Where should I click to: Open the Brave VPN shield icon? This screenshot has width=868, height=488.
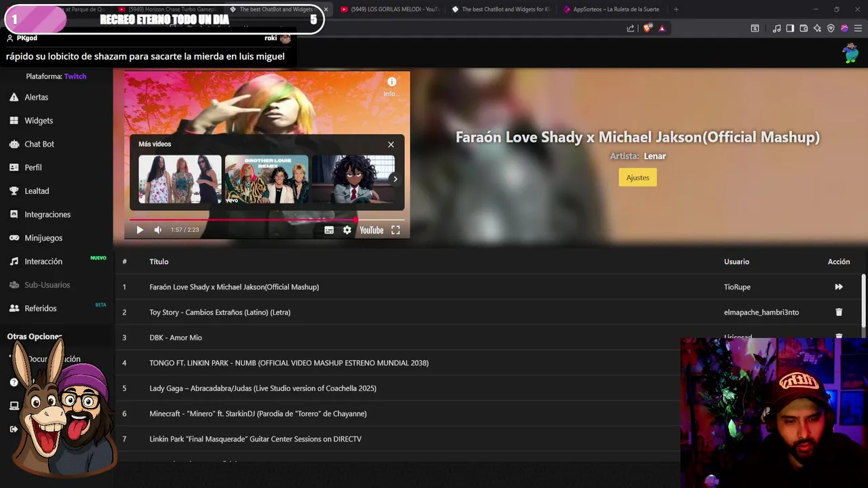831,28
